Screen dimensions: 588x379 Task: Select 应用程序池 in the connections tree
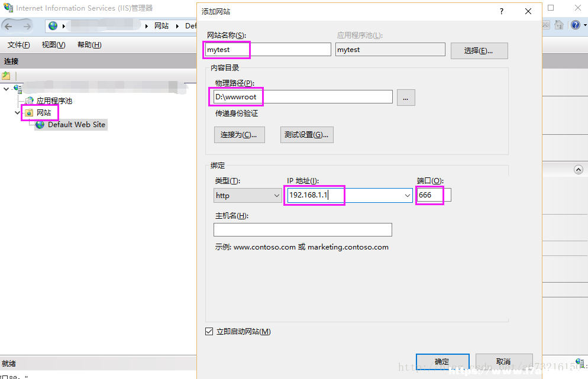tap(54, 101)
